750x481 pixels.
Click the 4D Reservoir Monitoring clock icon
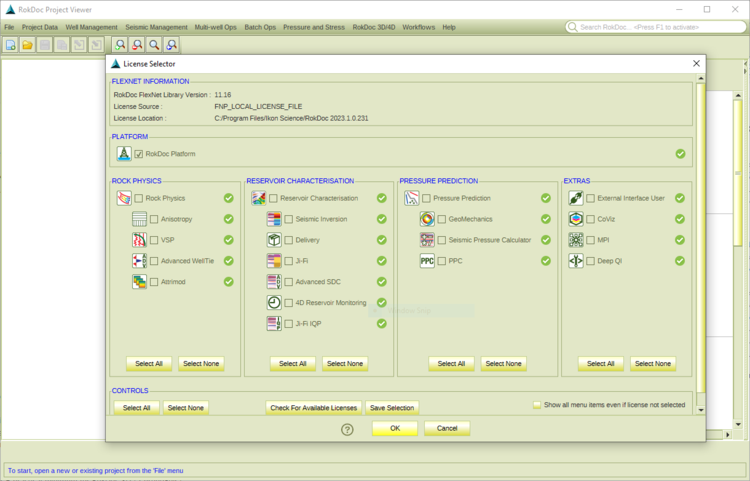[x=274, y=302]
